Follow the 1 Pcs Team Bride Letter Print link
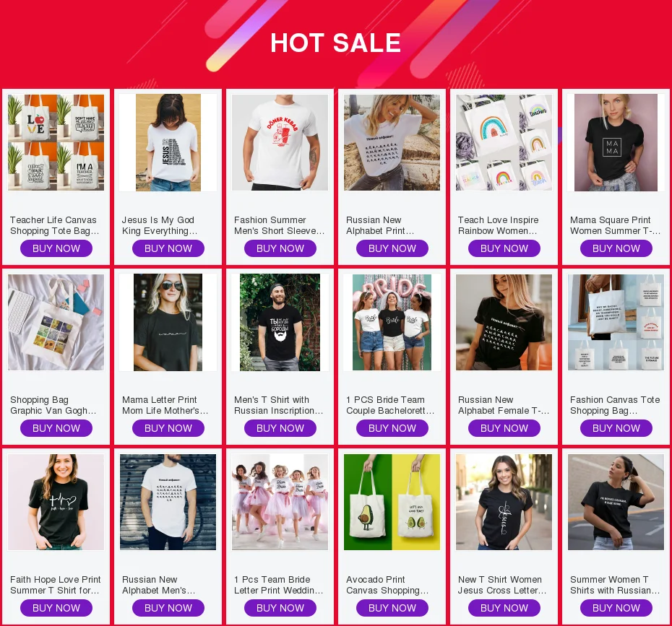Screen dimensions: 672x626 coord(279,585)
